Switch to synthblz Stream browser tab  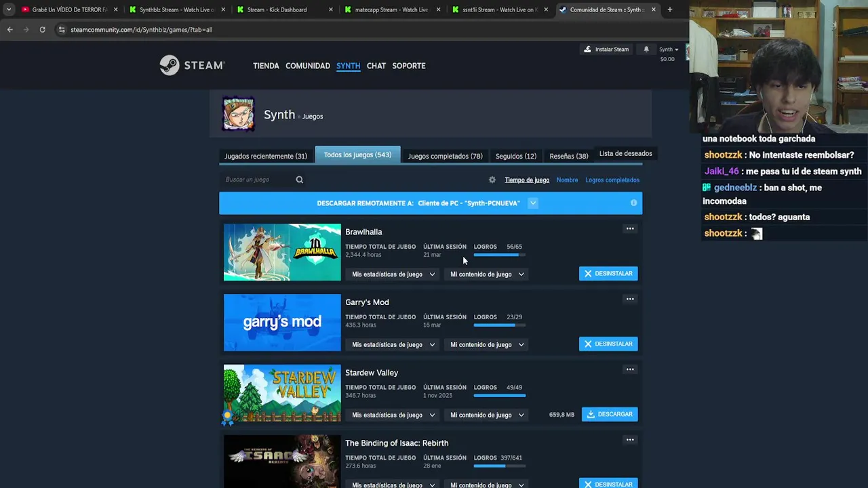click(176, 9)
